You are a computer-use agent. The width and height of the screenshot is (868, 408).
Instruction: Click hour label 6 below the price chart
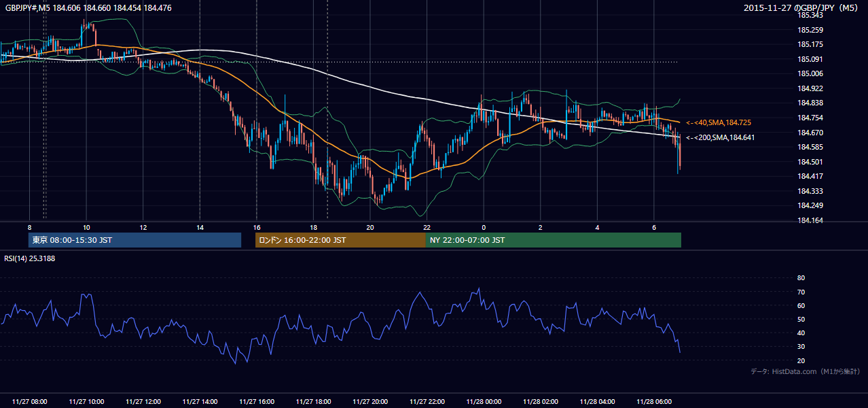click(x=653, y=227)
